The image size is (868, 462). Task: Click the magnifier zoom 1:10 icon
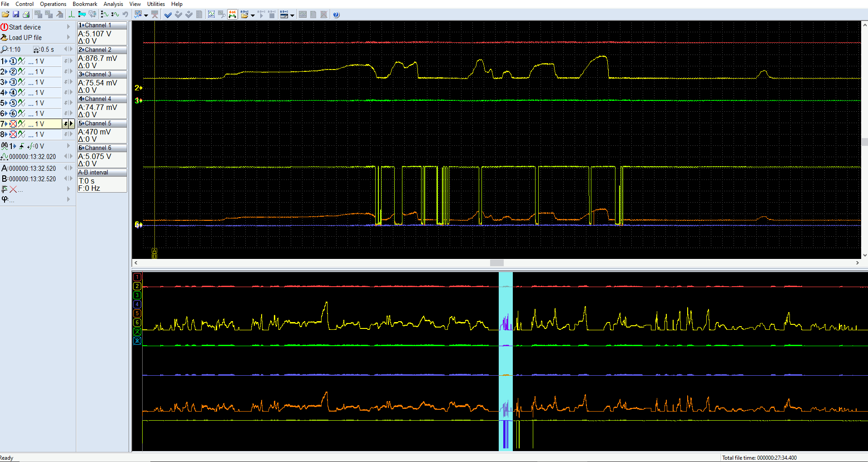(x=5, y=50)
